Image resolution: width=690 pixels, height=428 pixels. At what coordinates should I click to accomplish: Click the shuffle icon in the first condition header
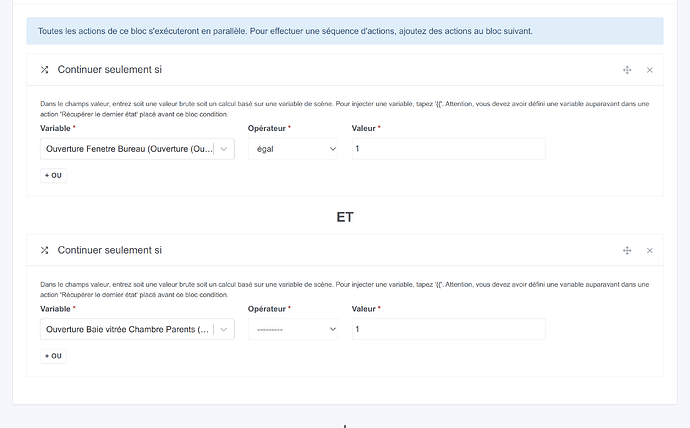point(44,70)
